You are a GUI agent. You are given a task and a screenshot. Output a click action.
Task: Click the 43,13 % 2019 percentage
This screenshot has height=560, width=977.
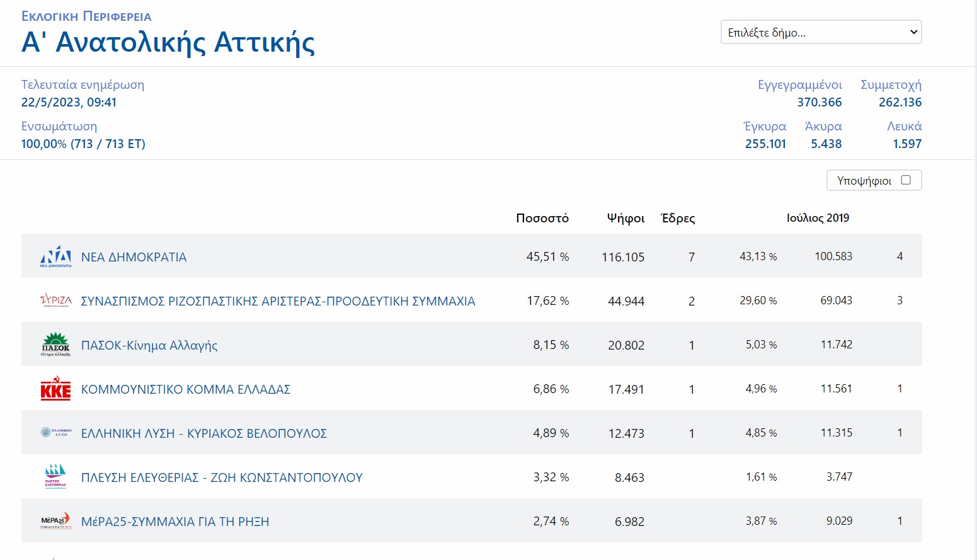point(758,256)
